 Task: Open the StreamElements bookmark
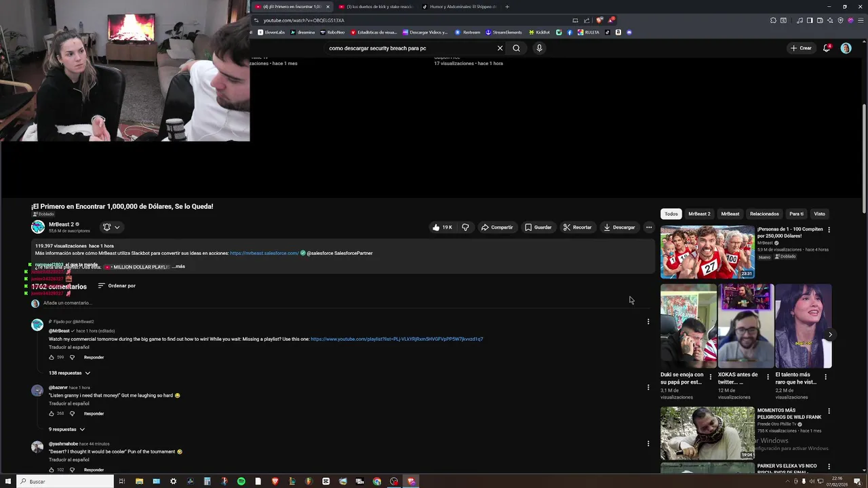pyautogui.click(x=504, y=33)
